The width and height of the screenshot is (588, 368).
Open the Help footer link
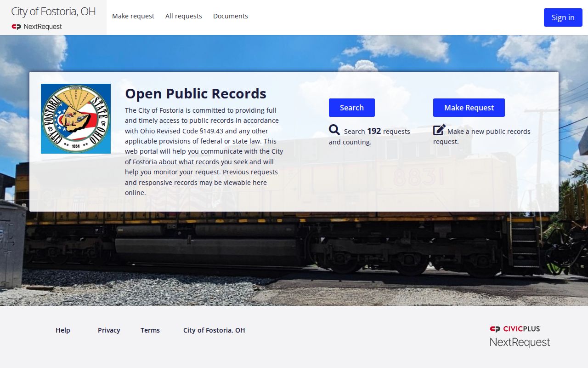(x=63, y=330)
